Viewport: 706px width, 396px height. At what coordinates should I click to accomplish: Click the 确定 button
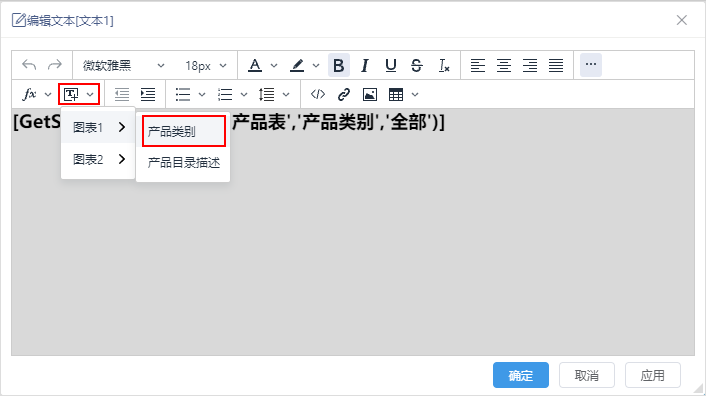point(520,375)
